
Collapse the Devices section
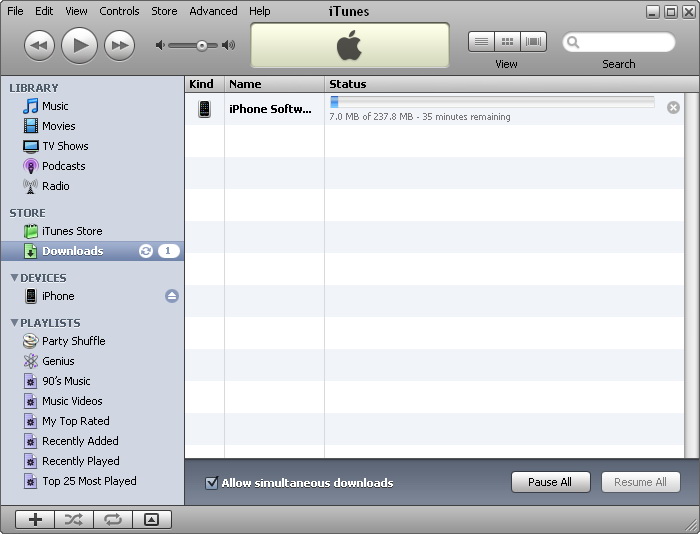pos(14,278)
